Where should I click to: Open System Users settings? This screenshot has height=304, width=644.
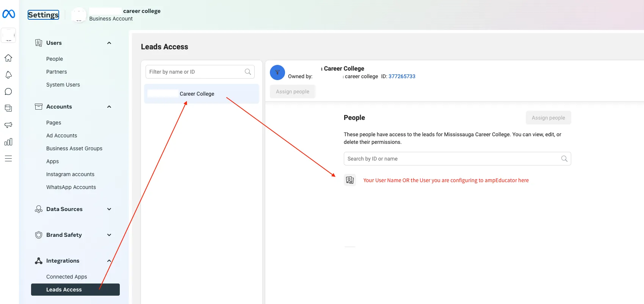pyautogui.click(x=63, y=85)
